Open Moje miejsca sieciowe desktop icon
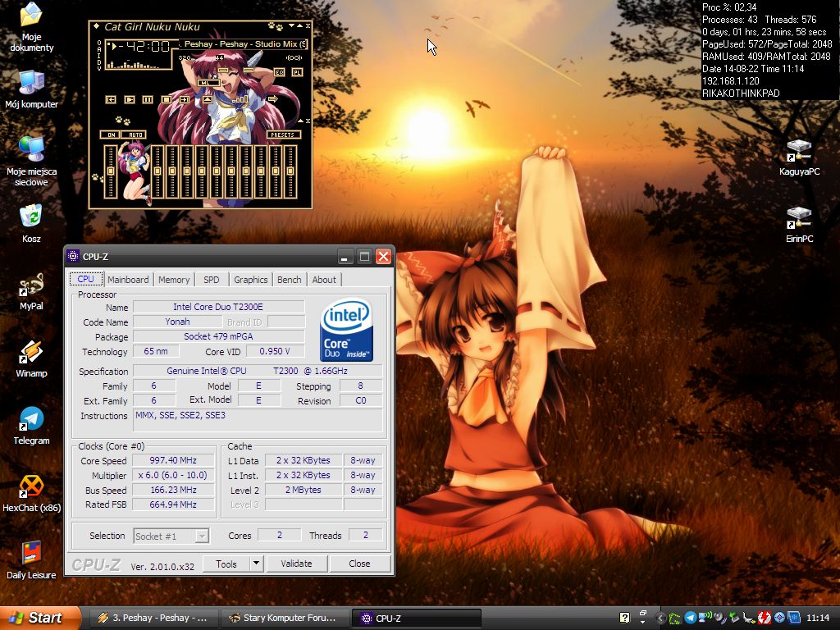This screenshot has height=630, width=840. (x=31, y=161)
